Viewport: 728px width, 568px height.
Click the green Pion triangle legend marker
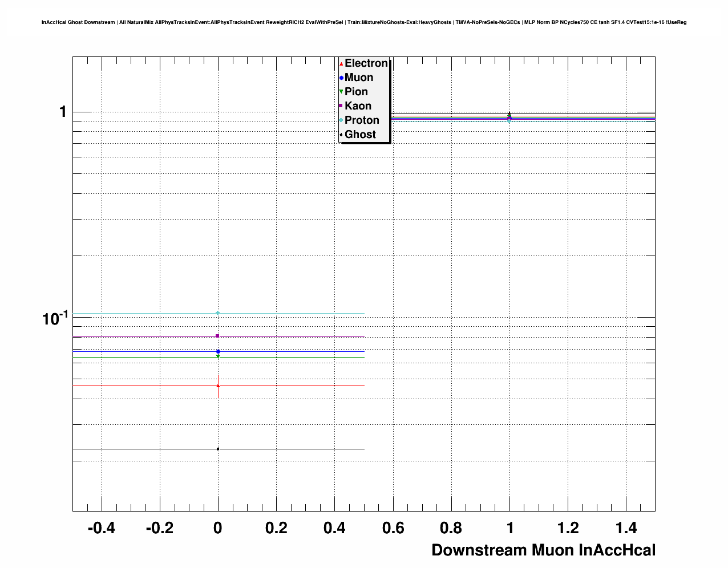point(341,92)
